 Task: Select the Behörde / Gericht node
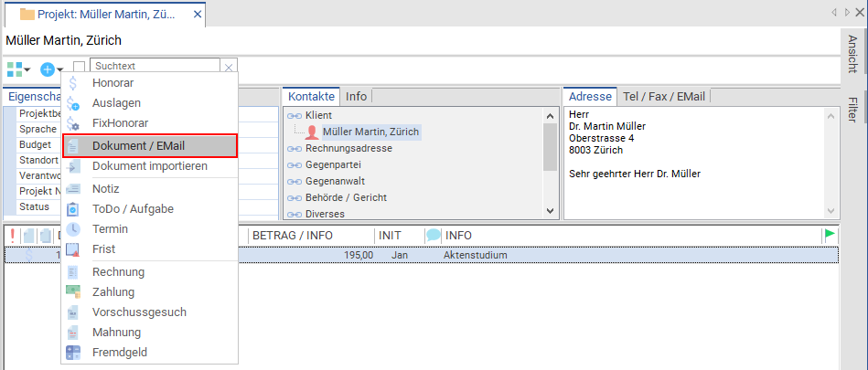[x=346, y=197]
